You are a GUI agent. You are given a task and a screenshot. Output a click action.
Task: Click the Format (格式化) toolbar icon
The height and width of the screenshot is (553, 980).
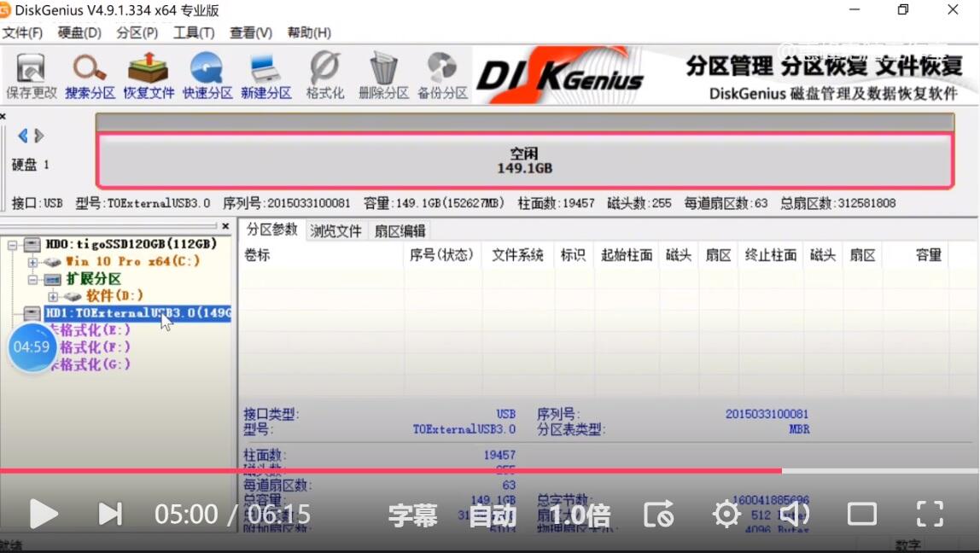tap(325, 76)
